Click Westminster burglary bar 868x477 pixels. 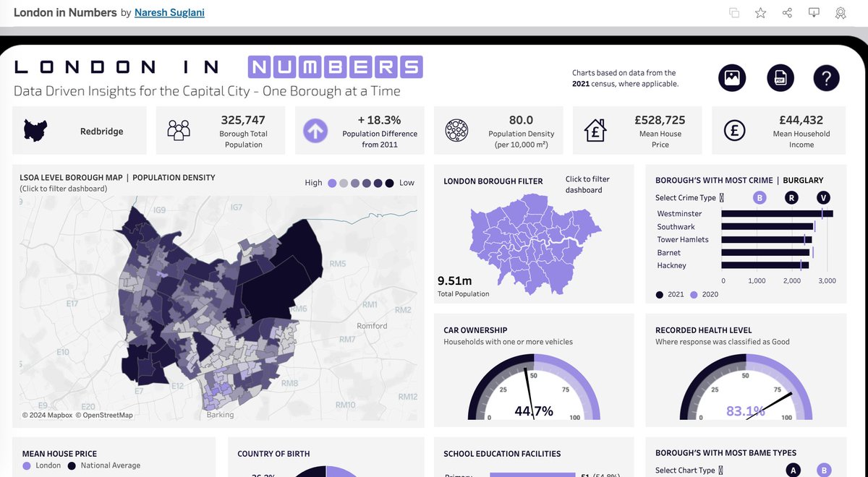tap(778, 214)
